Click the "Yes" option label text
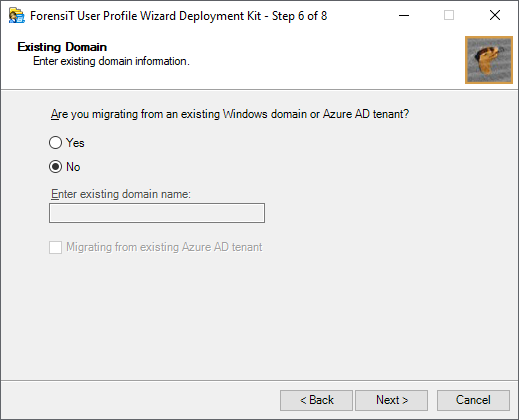Viewport: 519px width, 420px height. pos(75,143)
